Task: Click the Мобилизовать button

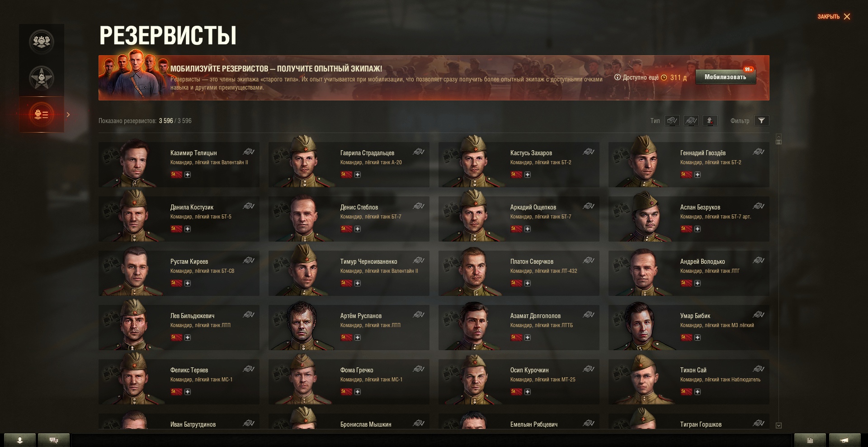Action: pyautogui.click(x=725, y=77)
